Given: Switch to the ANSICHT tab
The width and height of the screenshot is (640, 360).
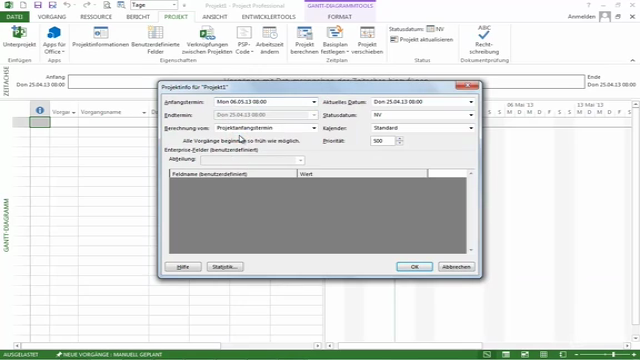Looking at the screenshot, I should [x=215, y=17].
